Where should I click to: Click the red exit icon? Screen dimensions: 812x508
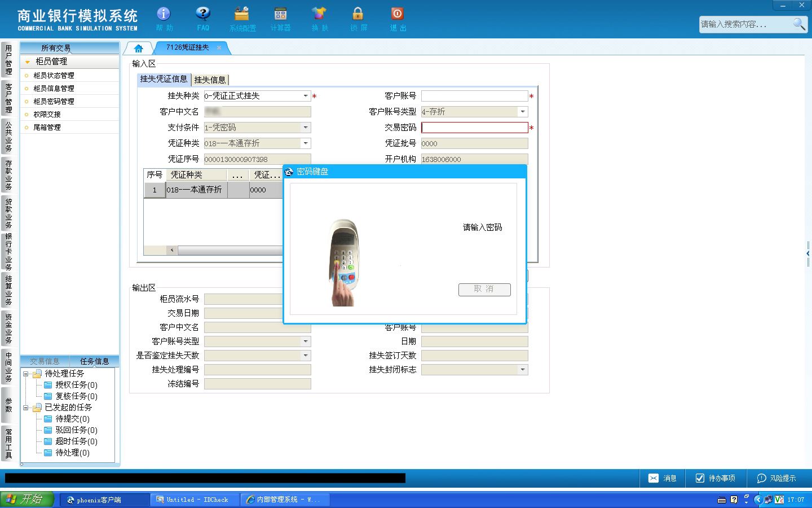pos(397,14)
